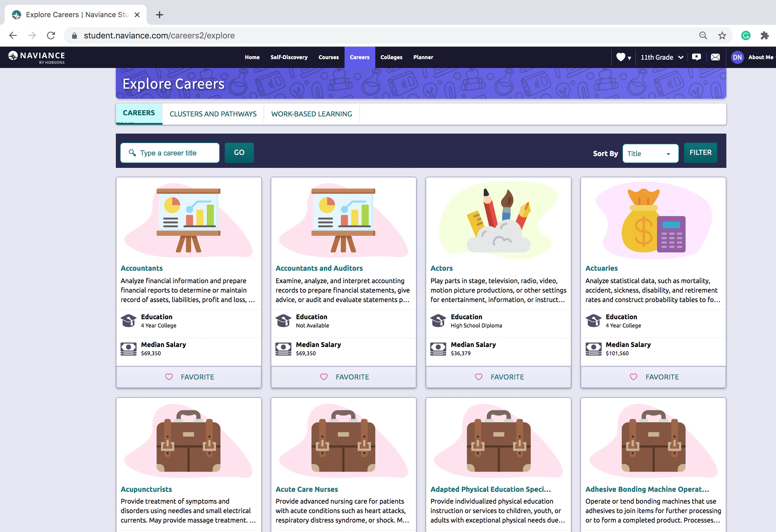776x532 pixels.
Task: Open the About Me dropdown
Action: tap(761, 57)
